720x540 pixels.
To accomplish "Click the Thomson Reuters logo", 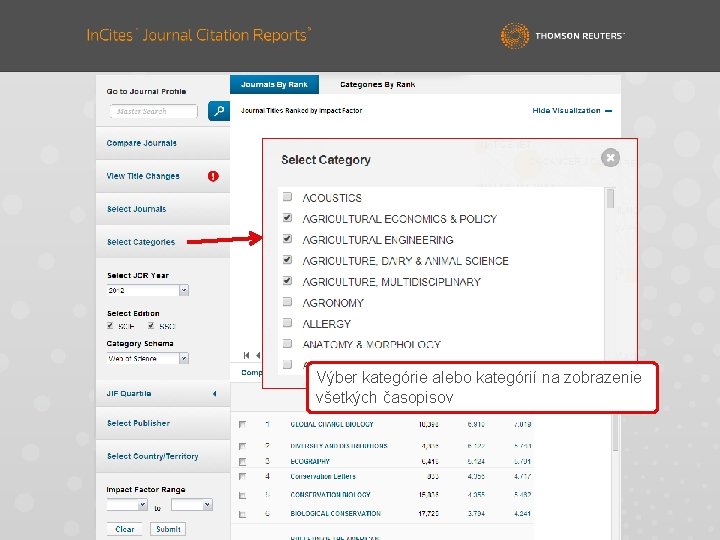I will [x=562, y=35].
